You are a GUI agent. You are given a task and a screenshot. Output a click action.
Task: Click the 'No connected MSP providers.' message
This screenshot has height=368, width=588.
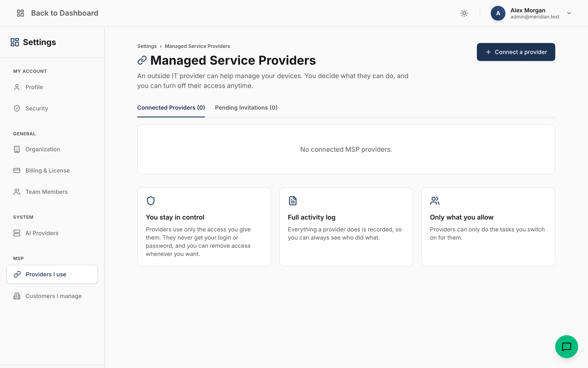tap(346, 149)
